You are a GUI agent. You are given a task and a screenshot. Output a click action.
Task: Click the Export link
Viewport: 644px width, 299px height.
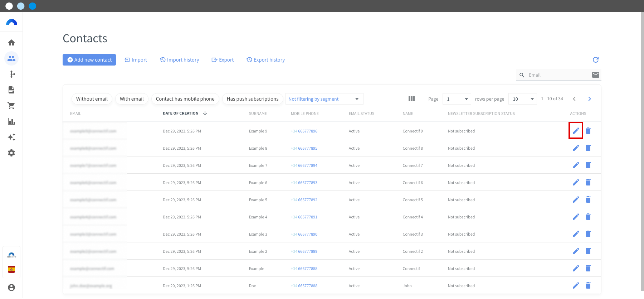point(223,60)
